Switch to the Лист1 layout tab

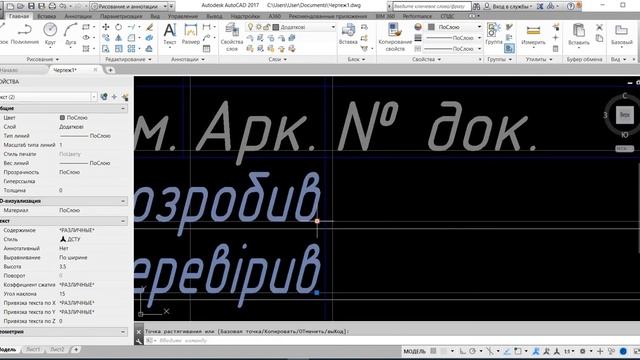tap(33, 349)
